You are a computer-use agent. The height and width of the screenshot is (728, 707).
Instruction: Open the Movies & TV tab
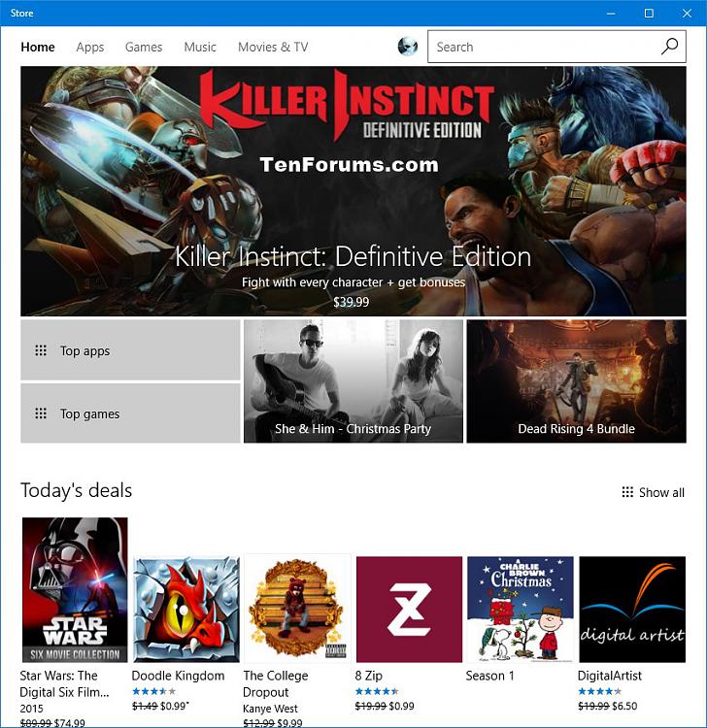[273, 47]
